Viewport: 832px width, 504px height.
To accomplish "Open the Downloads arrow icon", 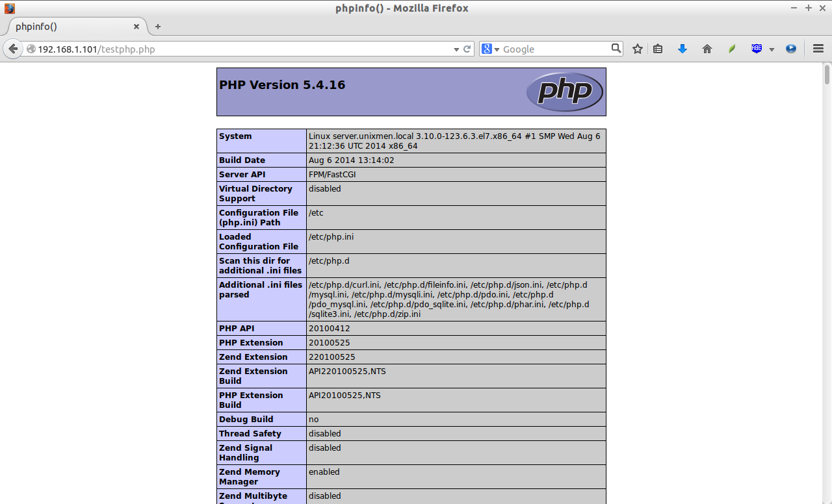I will [x=682, y=49].
